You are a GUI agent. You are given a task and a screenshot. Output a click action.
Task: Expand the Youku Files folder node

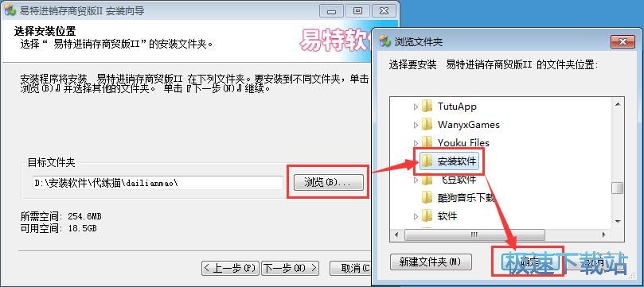[416, 143]
